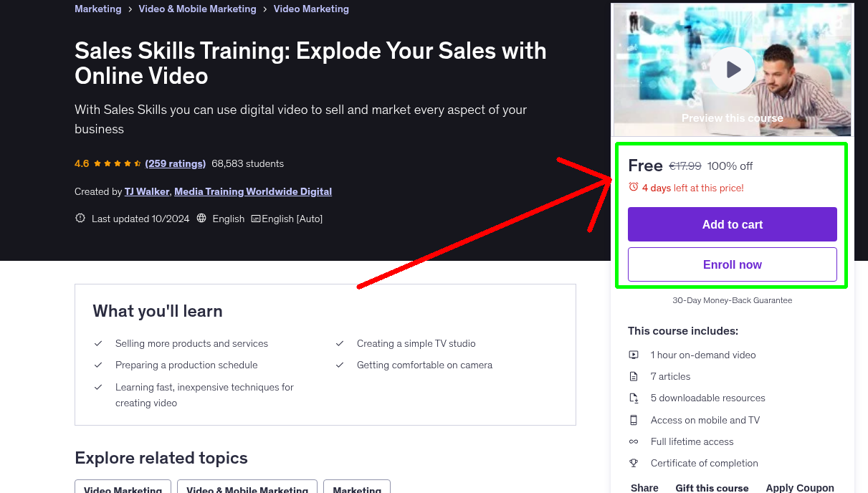Add this course to the cart

pos(732,224)
